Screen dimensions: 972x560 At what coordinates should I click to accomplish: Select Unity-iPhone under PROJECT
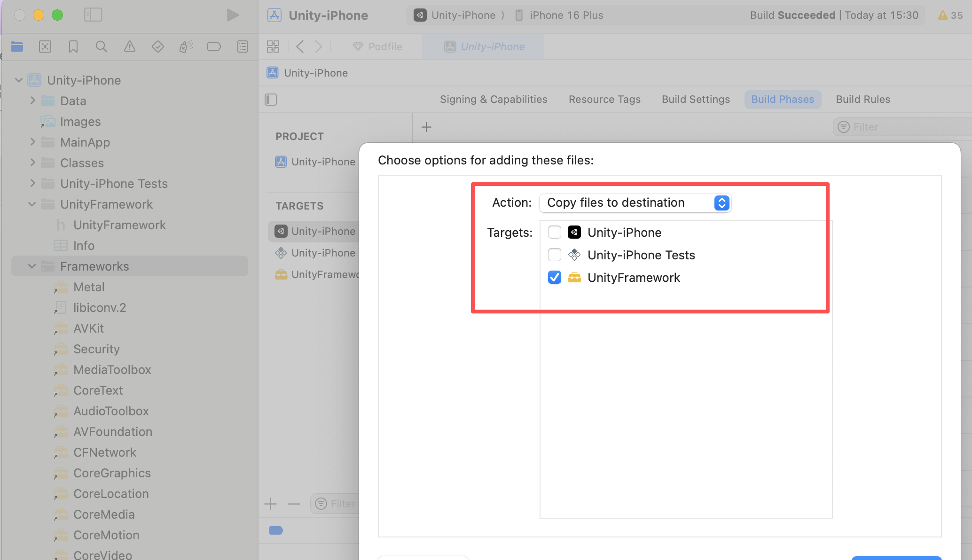[x=316, y=162]
